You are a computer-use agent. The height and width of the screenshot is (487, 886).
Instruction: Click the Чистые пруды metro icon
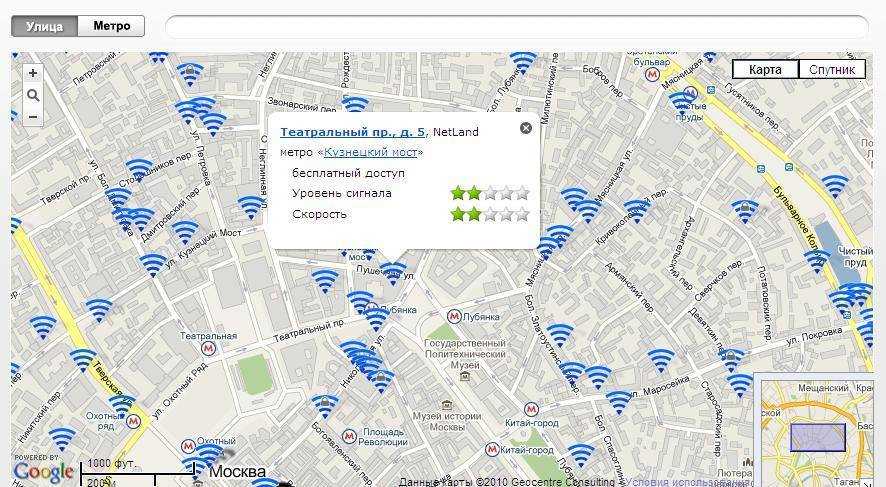pyautogui.click(x=690, y=94)
